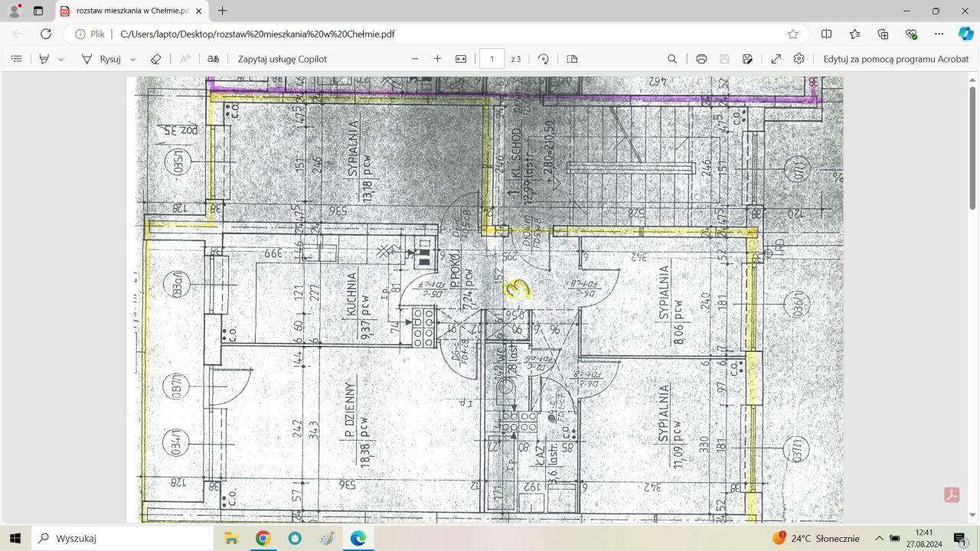Click the zoom in plus button
The height and width of the screenshot is (551, 980).
pyautogui.click(x=437, y=59)
